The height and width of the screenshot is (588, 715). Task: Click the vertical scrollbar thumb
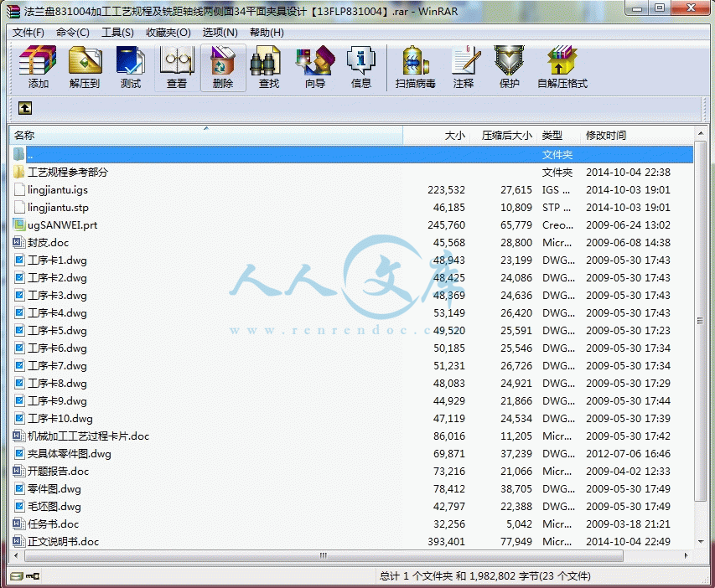(700, 321)
